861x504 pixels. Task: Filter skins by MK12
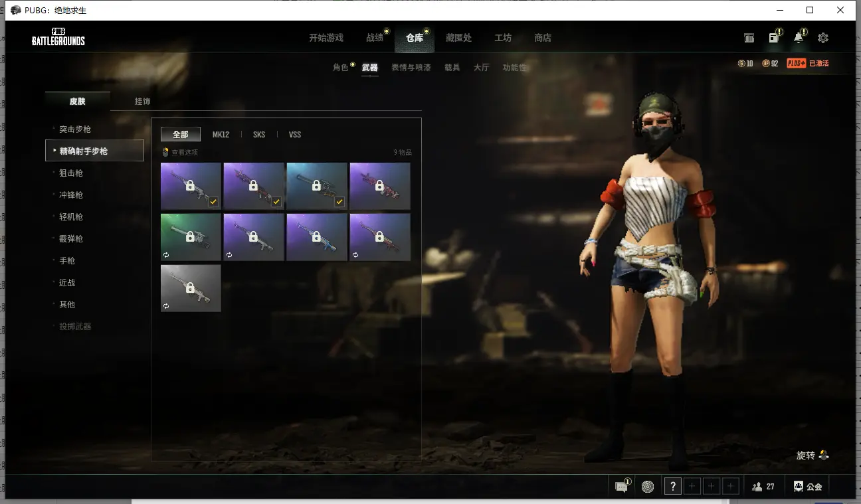tap(221, 134)
